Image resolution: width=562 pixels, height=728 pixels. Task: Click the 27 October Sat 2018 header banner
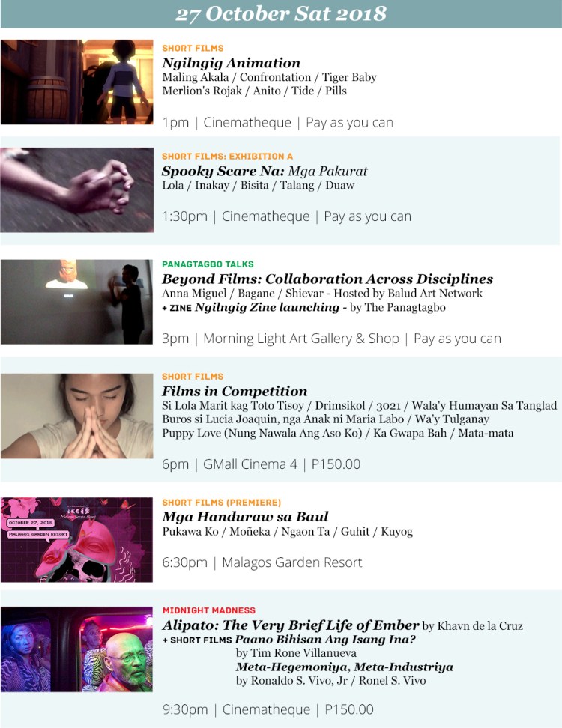click(x=281, y=14)
